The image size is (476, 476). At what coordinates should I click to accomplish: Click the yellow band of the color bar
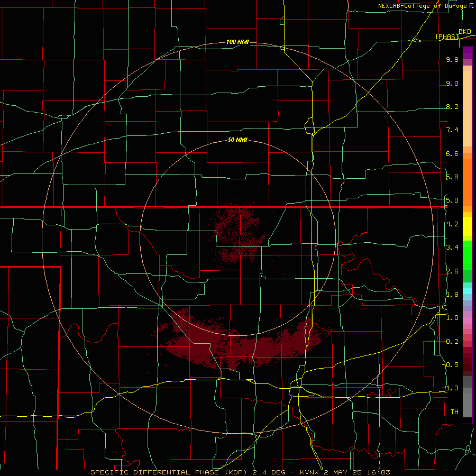coord(467,226)
